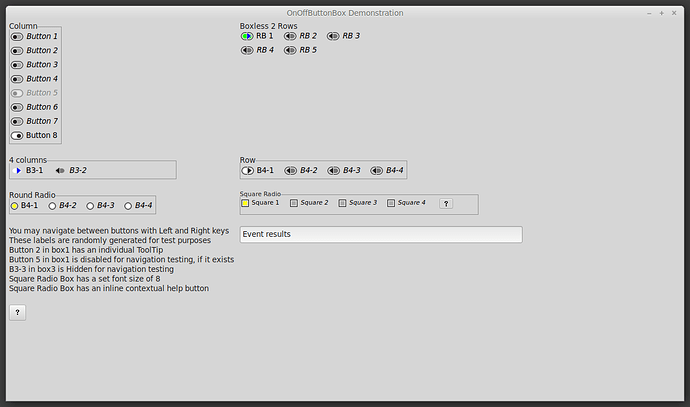Image resolution: width=690 pixels, height=407 pixels.
Task: Toggle Button 2 in Column box
Action: tap(34, 51)
